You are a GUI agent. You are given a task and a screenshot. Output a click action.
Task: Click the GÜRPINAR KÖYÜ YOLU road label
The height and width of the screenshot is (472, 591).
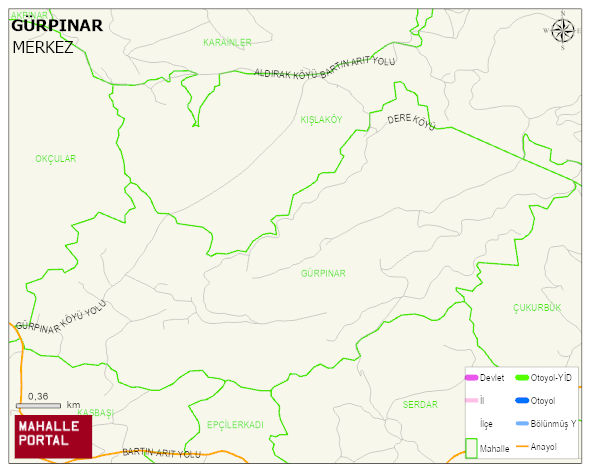click(61, 317)
